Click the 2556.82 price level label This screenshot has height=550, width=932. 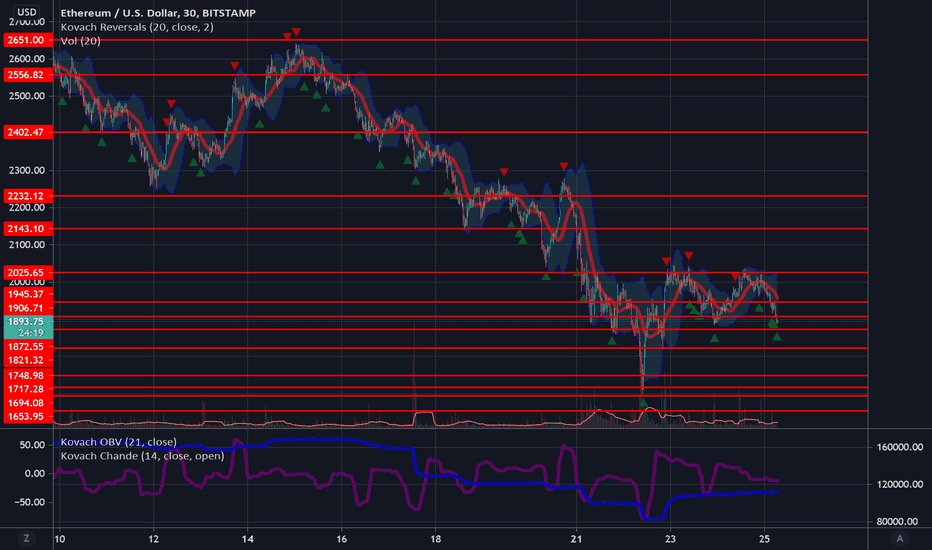[28, 75]
